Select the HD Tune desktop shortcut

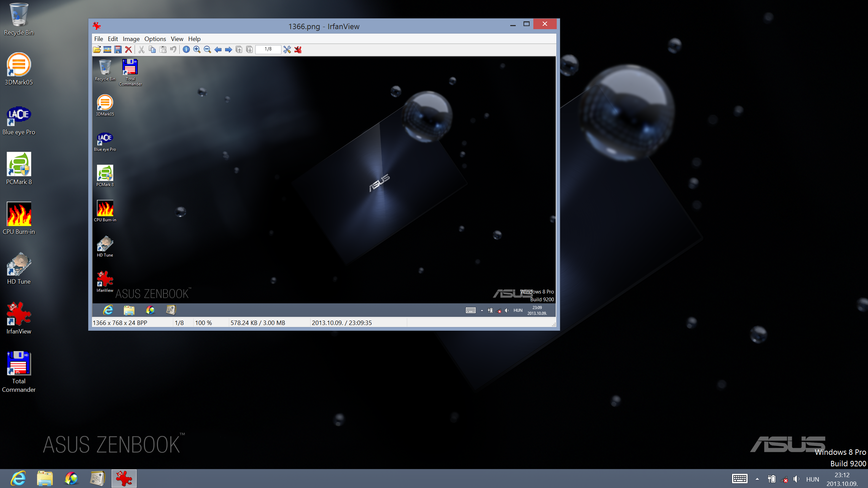coord(19,268)
